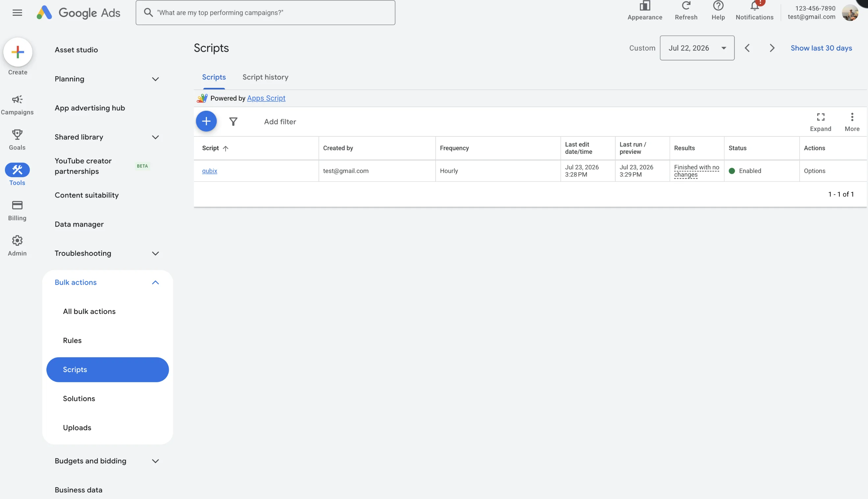Open App advertising hub
The height and width of the screenshot is (499, 868).
point(89,108)
